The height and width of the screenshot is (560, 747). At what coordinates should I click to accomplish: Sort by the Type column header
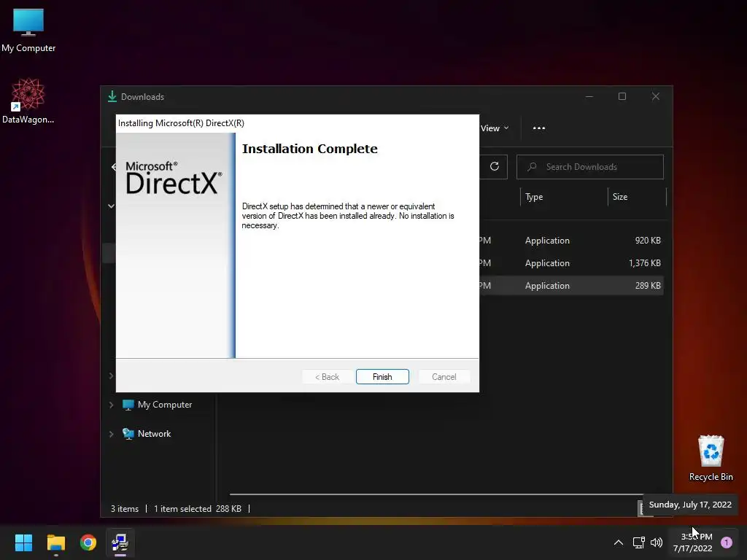click(564, 197)
